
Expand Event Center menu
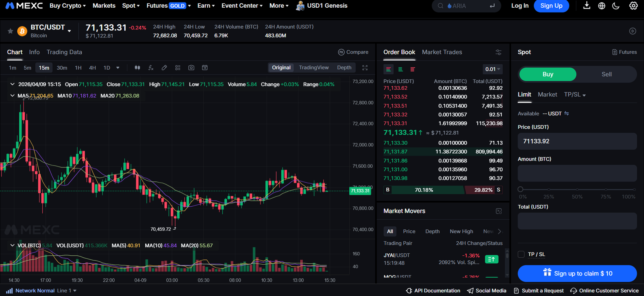242,6
